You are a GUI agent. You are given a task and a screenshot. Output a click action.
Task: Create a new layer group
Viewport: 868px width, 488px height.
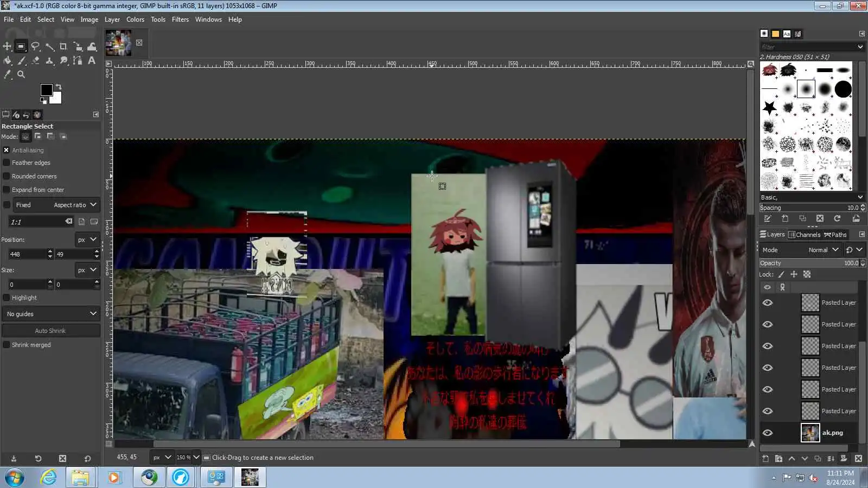tap(778, 459)
